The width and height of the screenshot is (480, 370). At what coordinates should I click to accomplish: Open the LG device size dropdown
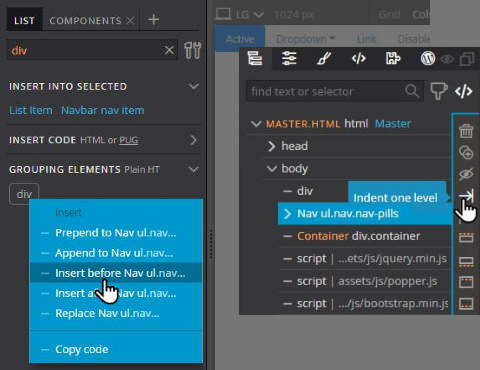[240, 14]
